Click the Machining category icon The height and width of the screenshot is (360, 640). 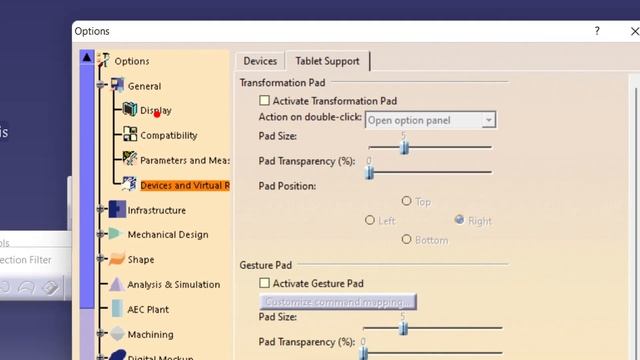(117, 333)
